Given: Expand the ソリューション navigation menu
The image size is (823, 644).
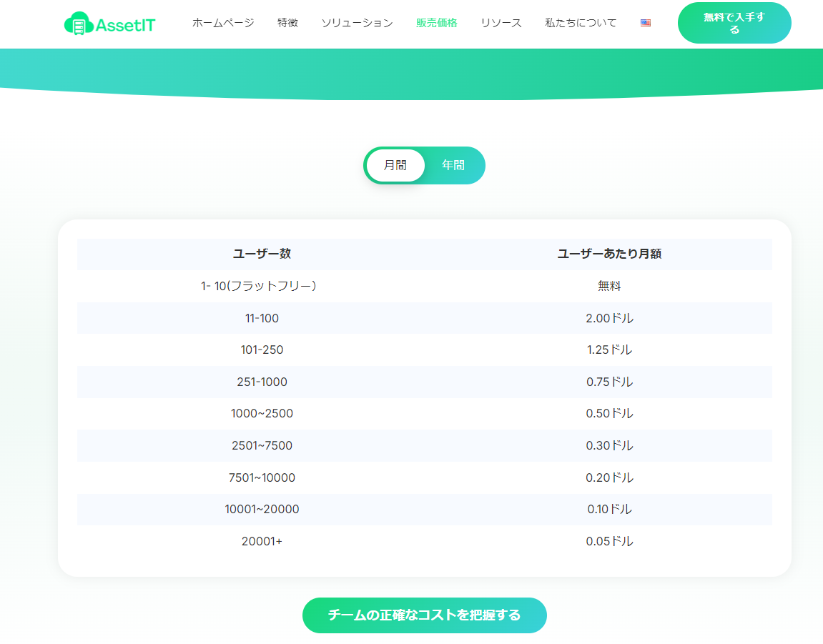Looking at the screenshot, I should (357, 23).
